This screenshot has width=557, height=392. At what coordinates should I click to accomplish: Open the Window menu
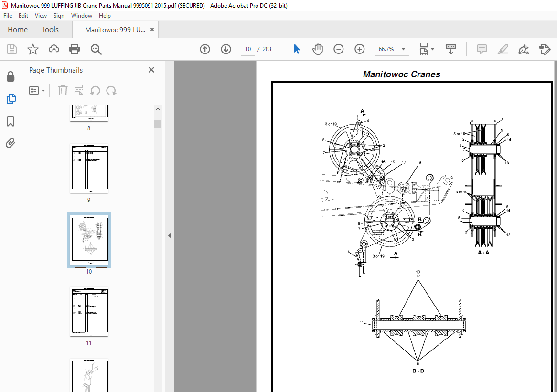click(x=81, y=16)
